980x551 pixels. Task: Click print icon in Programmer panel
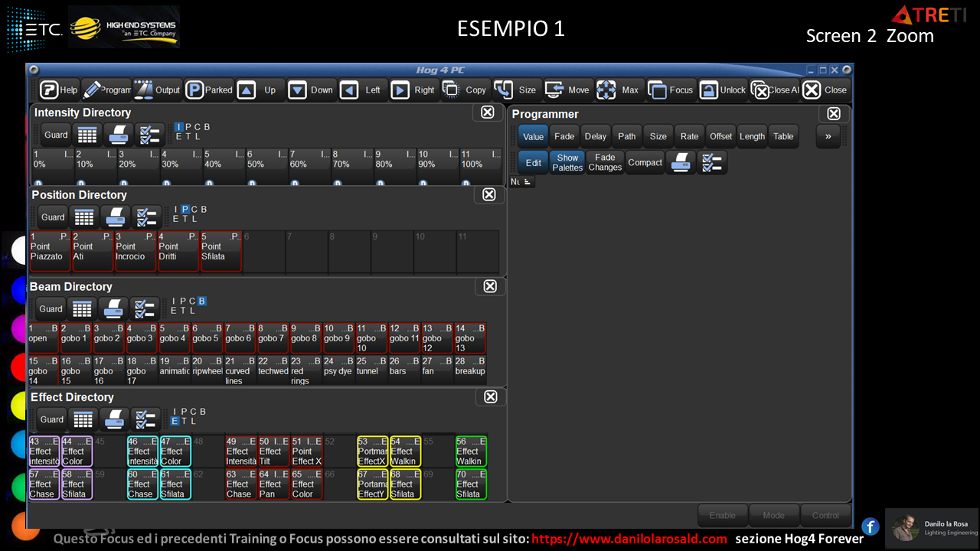pyautogui.click(x=680, y=162)
